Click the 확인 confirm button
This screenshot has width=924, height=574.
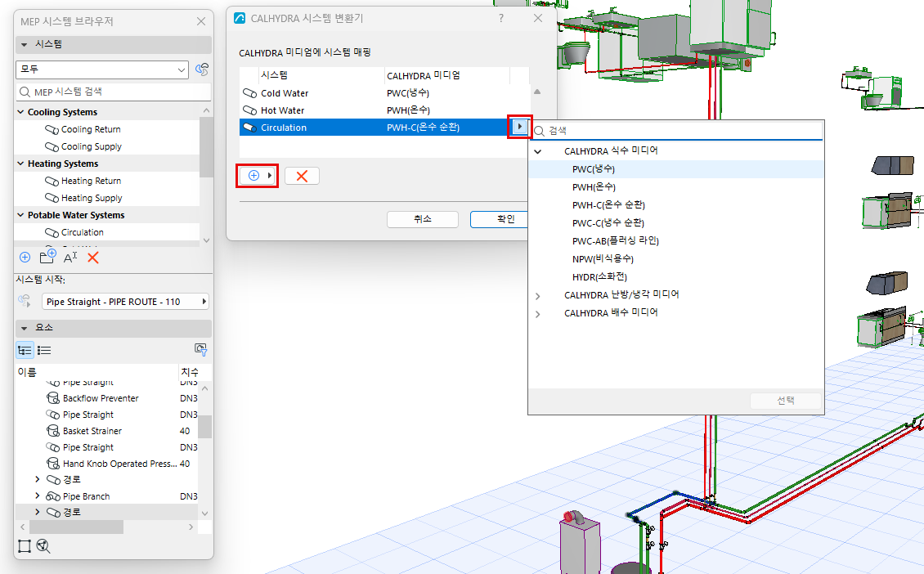coord(505,219)
